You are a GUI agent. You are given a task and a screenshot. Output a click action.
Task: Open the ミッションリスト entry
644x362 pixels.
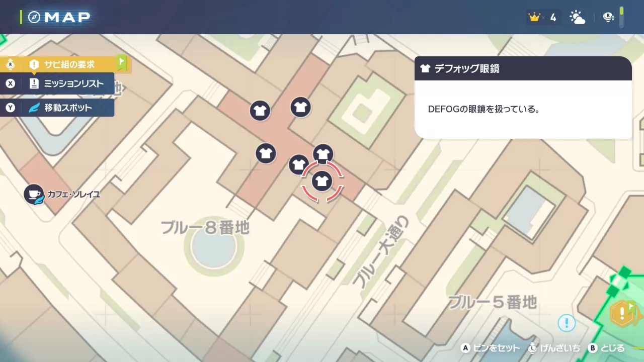point(58,83)
